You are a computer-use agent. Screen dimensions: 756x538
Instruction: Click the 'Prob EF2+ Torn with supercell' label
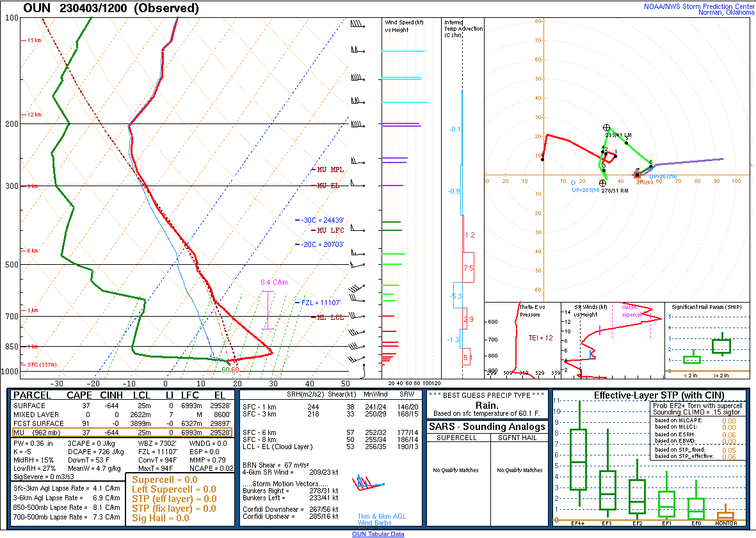(x=698, y=406)
